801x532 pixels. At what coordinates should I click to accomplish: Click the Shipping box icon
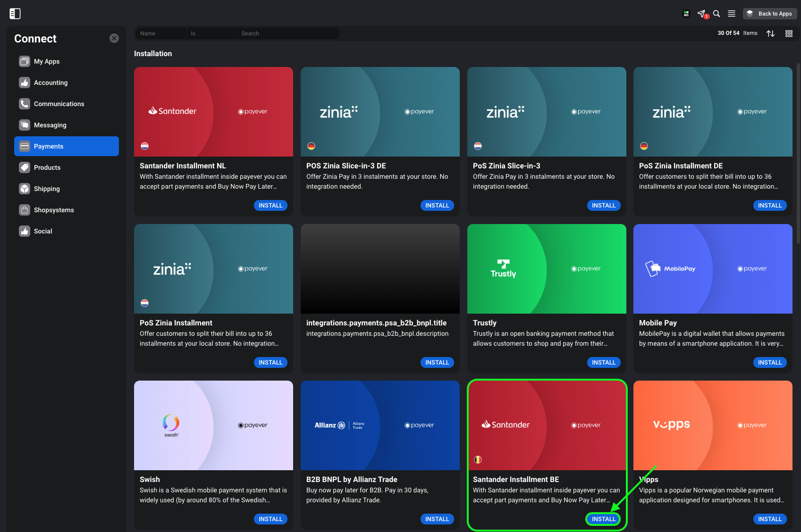(x=25, y=189)
